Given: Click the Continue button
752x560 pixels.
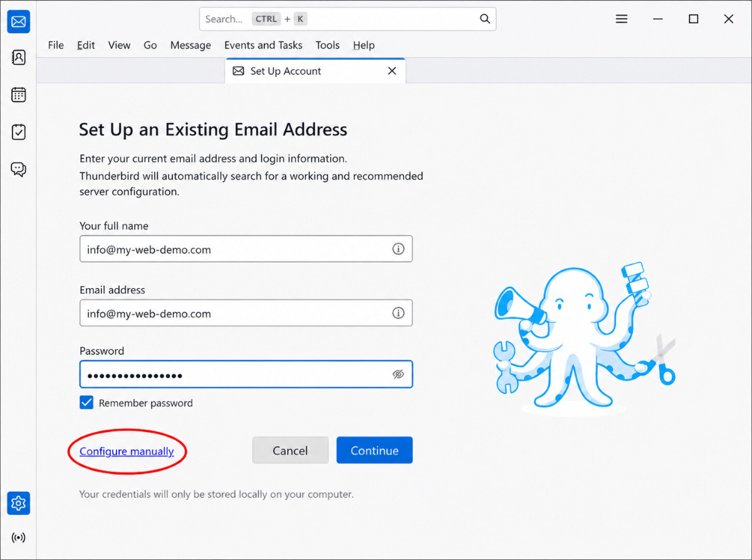Looking at the screenshot, I should [x=375, y=450].
